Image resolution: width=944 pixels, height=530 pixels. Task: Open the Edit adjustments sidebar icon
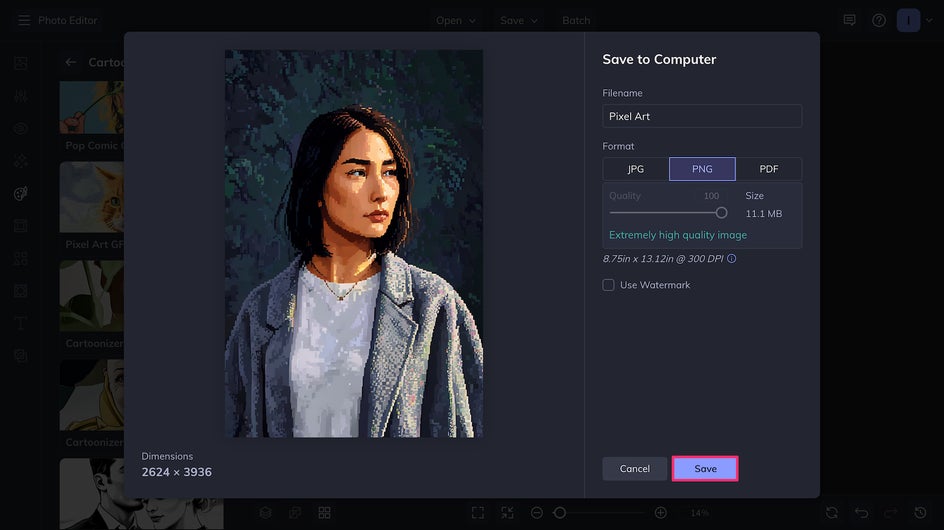[20, 96]
